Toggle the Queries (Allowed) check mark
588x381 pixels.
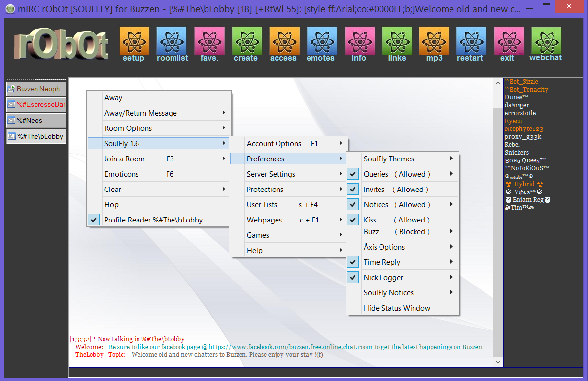pyautogui.click(x=353, y=174)
